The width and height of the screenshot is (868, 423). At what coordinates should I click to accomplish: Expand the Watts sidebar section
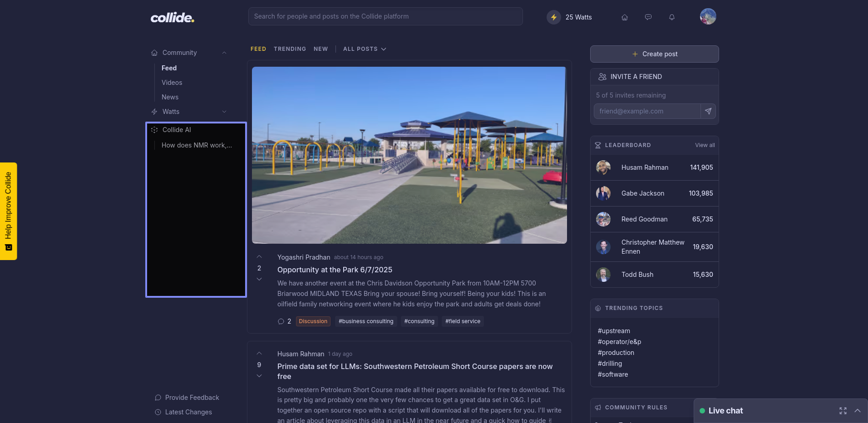coord(224,112)
